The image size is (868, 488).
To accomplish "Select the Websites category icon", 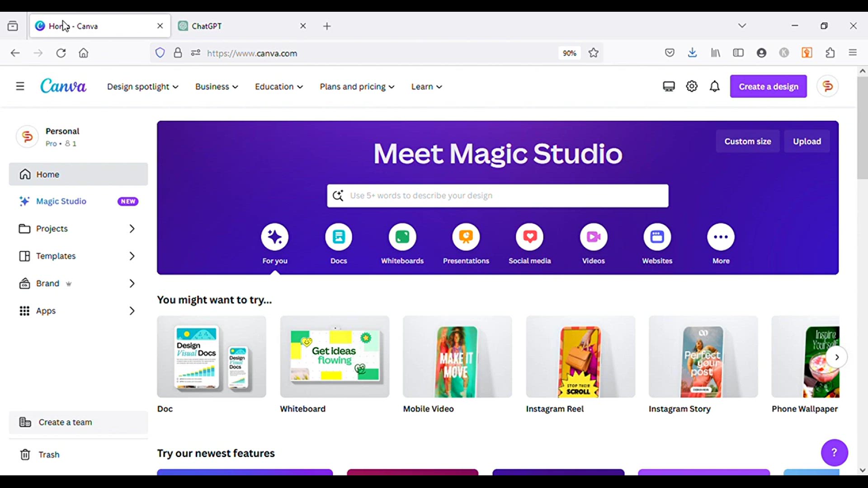I will (x=657, y=237).
